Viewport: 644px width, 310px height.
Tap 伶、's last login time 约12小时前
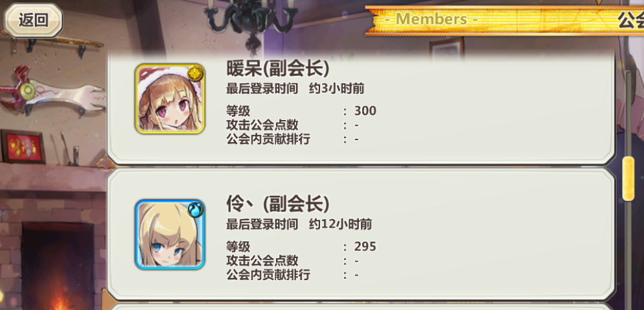click(341, 224)
